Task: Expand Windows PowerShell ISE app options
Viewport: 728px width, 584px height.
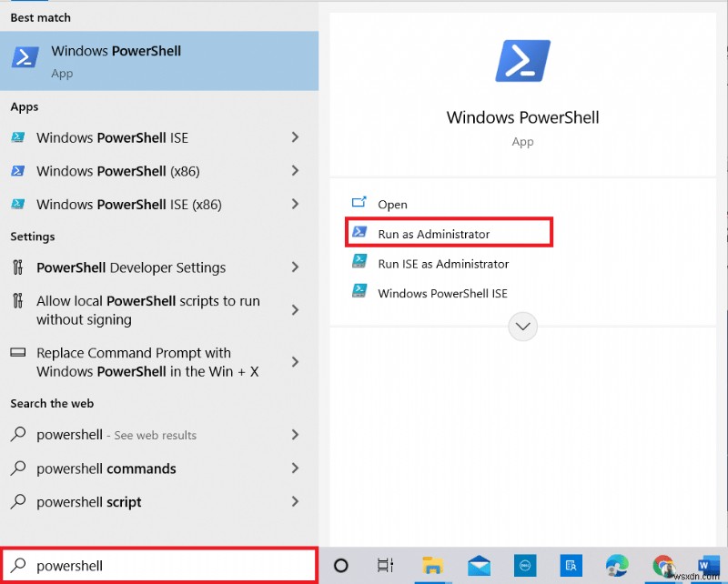Action: [295, 137]
